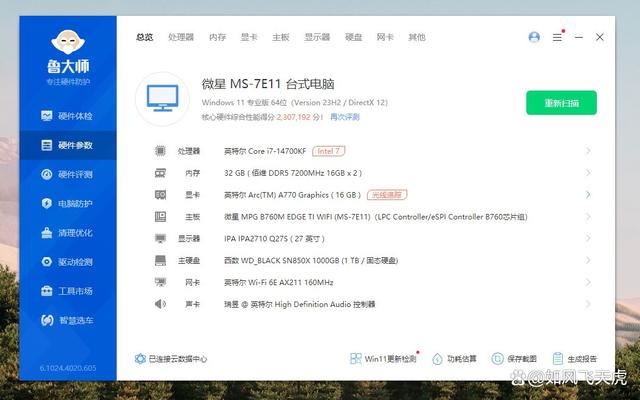Expand the 显卡 row chevron

tap(588, 195)
